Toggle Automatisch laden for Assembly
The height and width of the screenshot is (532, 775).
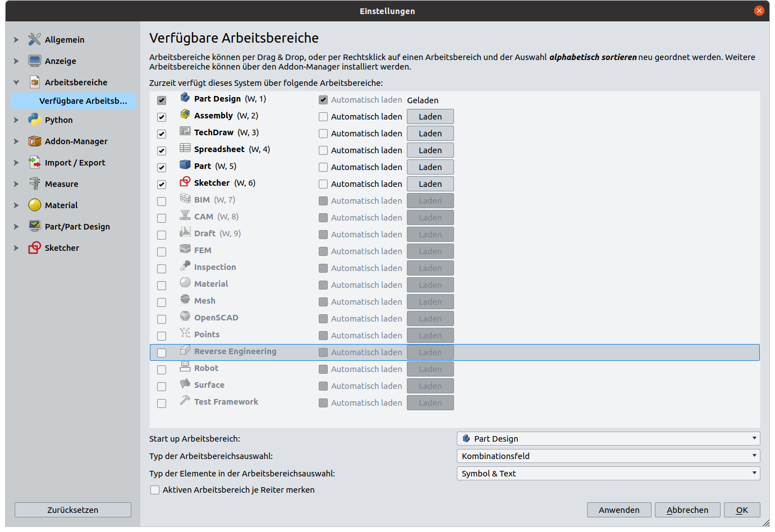[x=323, y=117]
